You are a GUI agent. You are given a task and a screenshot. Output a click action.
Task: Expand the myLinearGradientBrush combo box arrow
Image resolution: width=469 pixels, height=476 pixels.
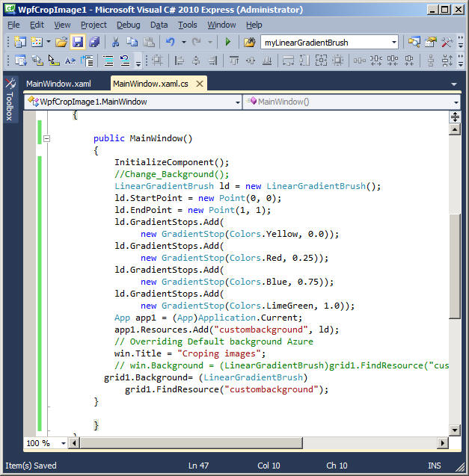click(x=394, y=43)
